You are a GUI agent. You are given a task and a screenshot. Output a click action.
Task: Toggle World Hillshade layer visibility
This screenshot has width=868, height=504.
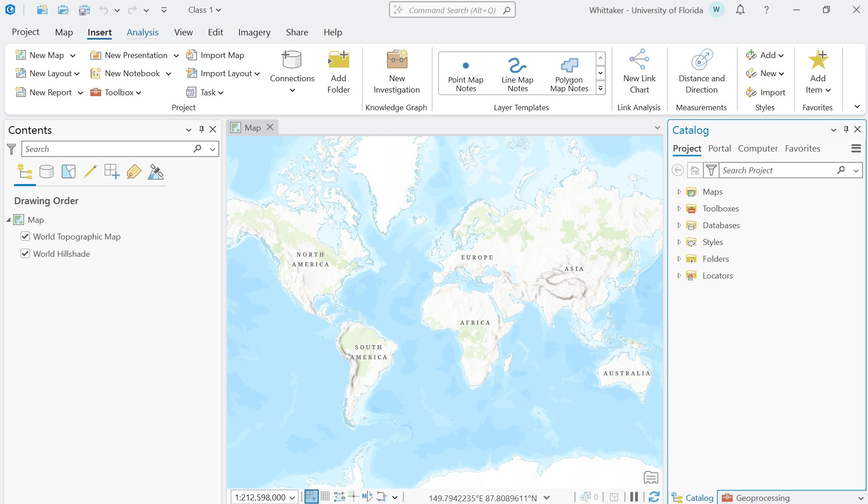coord(25,254)
